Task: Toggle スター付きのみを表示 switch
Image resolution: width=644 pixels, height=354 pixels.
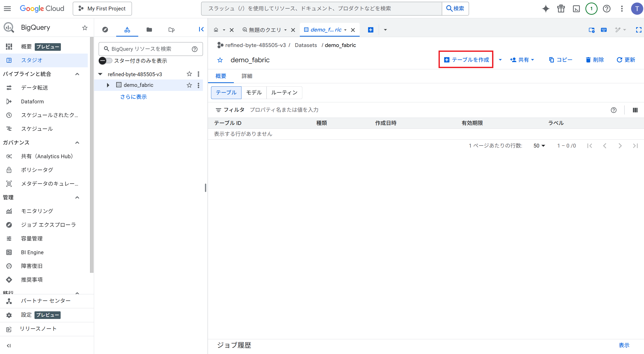Action: [x=105, y=61]
